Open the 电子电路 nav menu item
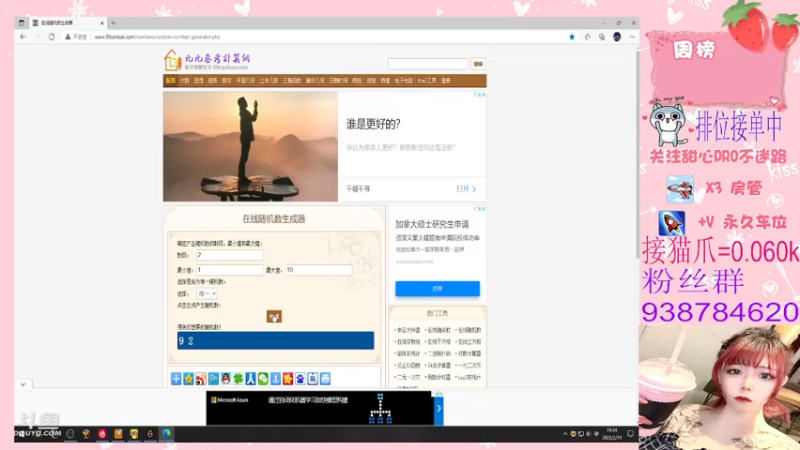The height and width of the screenshot is (450, 800). 404,81
